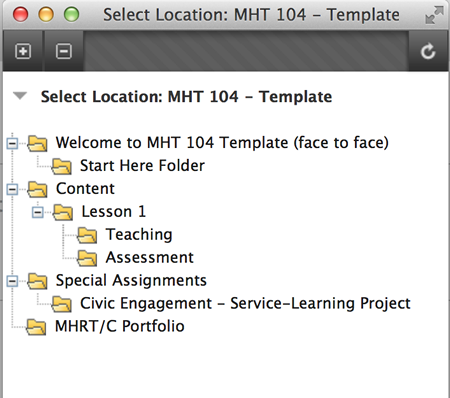Click the Collapse All minus icon in toolbar

pyautogui.click(x=64, y=51)
